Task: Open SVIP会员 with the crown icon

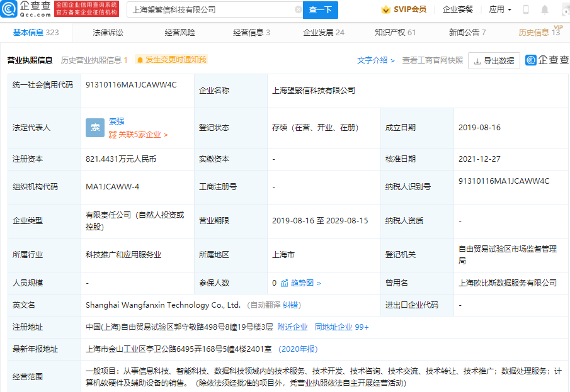Action: point(404,9)
